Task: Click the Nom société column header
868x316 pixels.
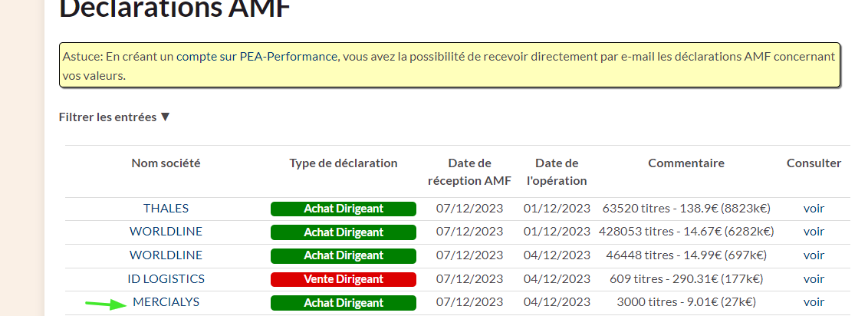Action: [166, 163]
